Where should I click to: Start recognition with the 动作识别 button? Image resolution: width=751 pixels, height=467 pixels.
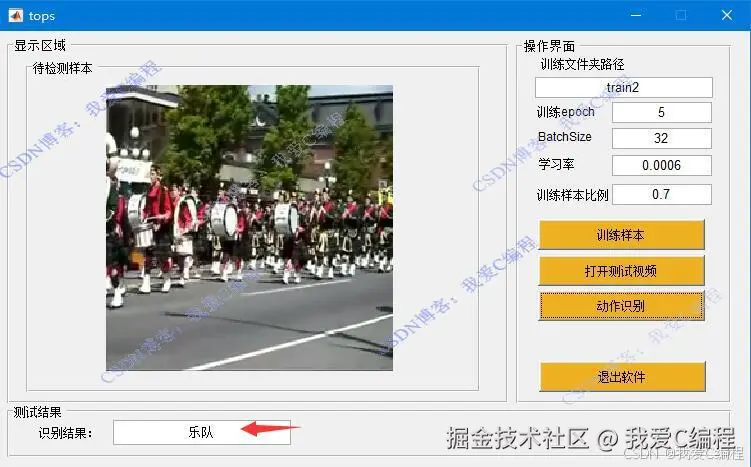click(622, 306)
